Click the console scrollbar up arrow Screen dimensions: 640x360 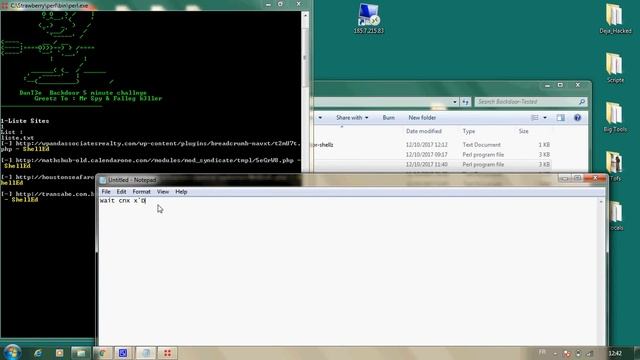coord(305,15)
